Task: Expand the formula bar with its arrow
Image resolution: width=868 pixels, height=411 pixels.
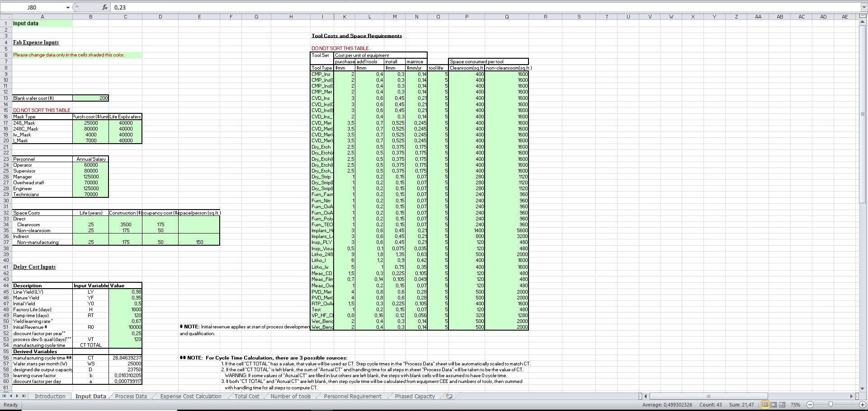Action: tap(863, 8)
